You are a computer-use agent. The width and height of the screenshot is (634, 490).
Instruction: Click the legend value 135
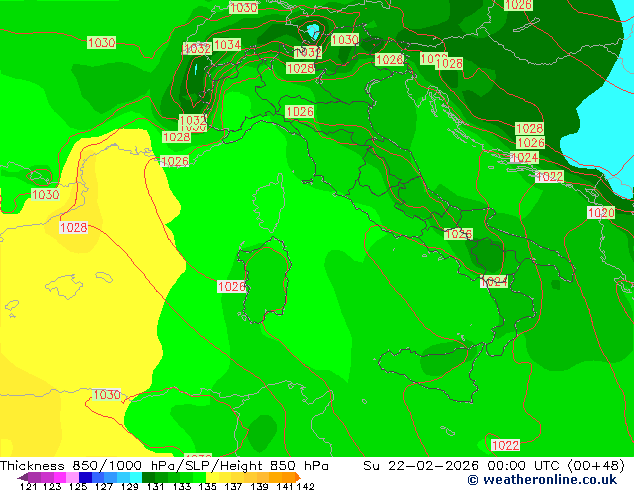(207, 486)
